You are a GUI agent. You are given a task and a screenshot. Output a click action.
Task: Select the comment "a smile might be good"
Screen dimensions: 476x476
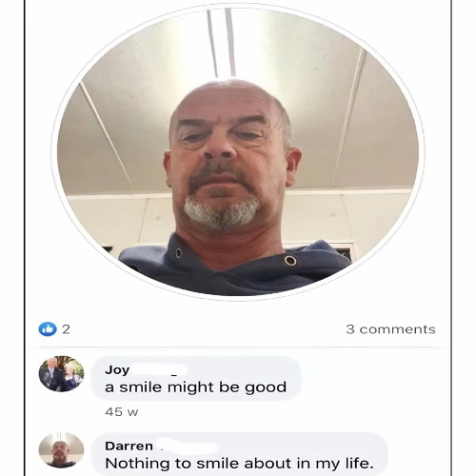coord(195,387)
